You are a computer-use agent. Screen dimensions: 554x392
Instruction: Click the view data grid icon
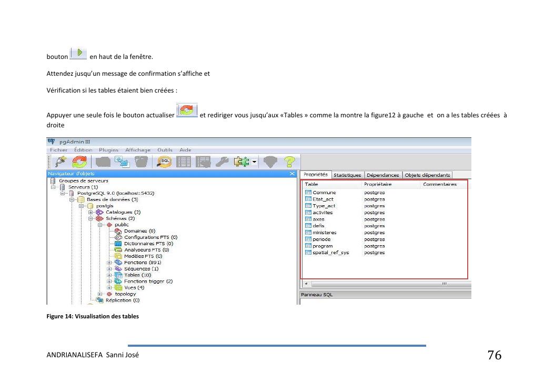183,160
